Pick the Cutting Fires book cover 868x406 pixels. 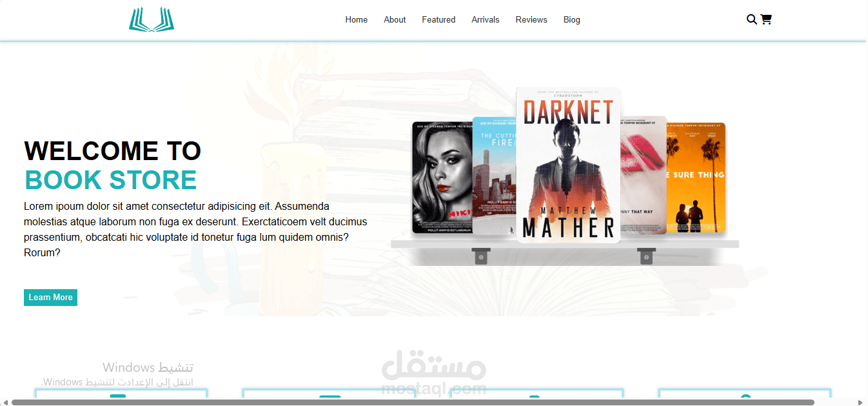point(495,176)
